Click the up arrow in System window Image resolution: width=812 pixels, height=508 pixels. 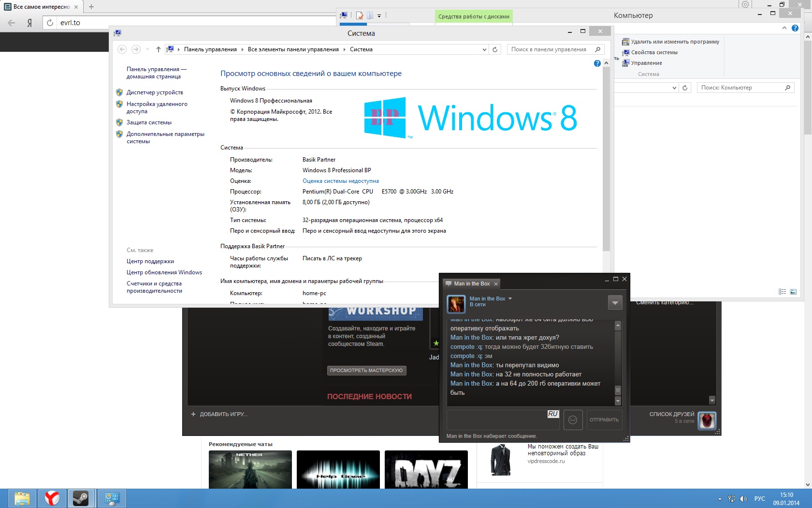point(158,49)
